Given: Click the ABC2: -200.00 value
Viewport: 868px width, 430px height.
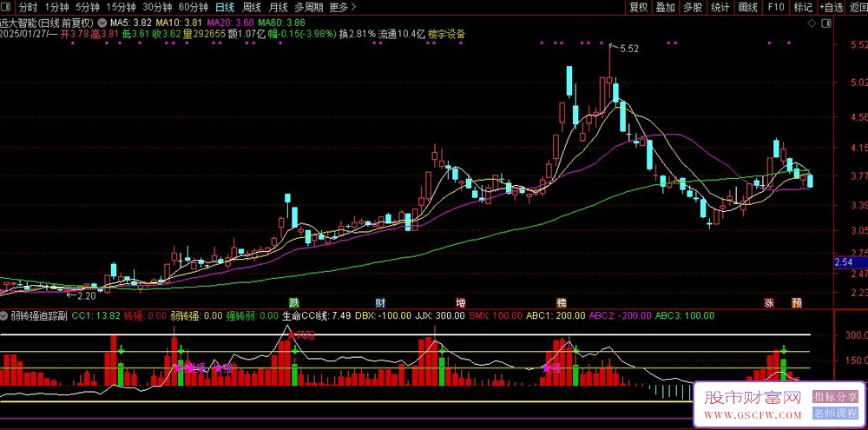Looking at the screenshot, I should (620, 316).
